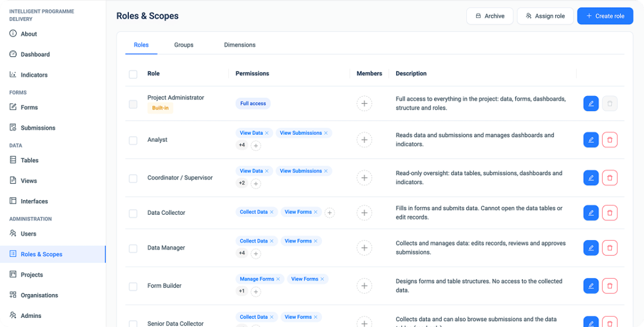Show the +2 hidden permissions for Coordinator / Supervisor

241,183
